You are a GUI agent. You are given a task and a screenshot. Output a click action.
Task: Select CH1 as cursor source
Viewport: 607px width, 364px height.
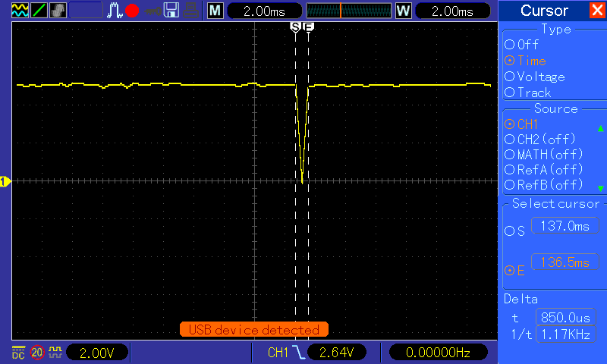pyautogui.click(x=521, y=124)
